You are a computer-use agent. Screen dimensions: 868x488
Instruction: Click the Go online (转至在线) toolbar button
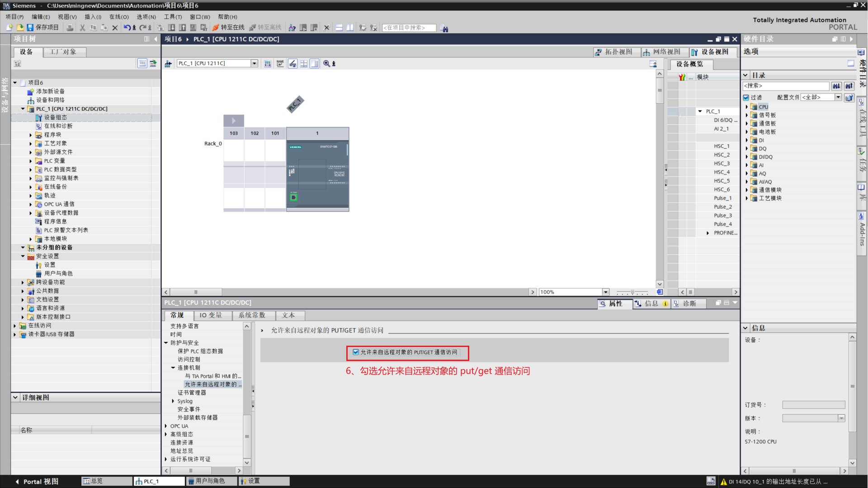(228, 28)
